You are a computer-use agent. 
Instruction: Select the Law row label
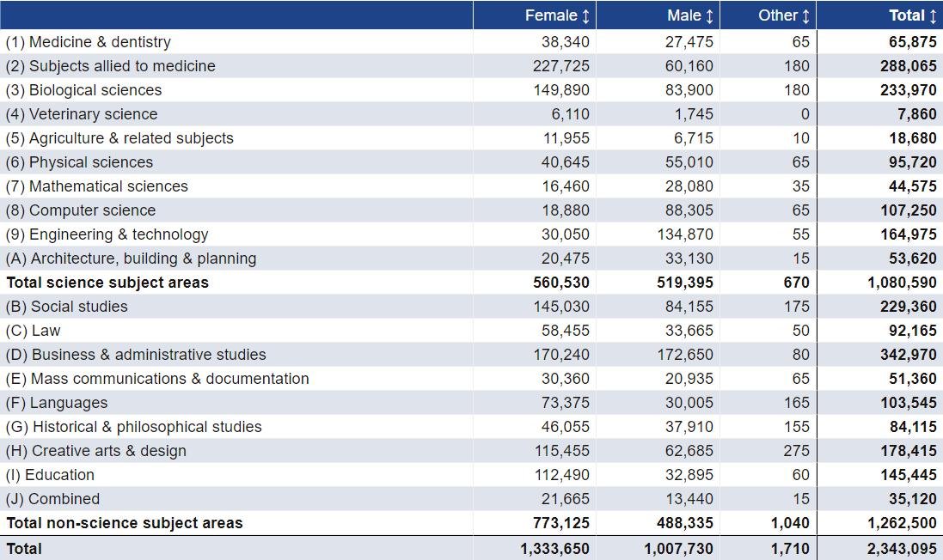coord(34,331)
